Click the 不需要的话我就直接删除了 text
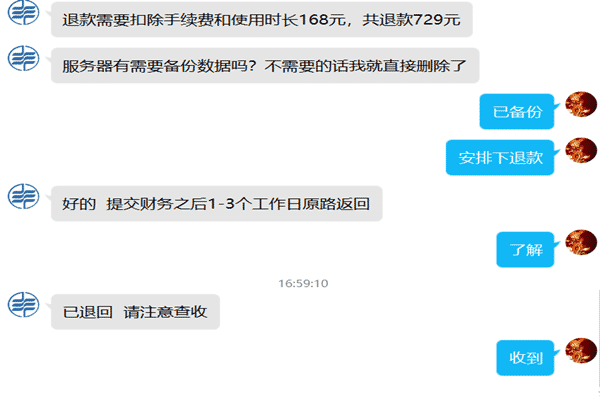Image resolution: width=600 pixels, height=400 pixels. (x=365, y=66)
